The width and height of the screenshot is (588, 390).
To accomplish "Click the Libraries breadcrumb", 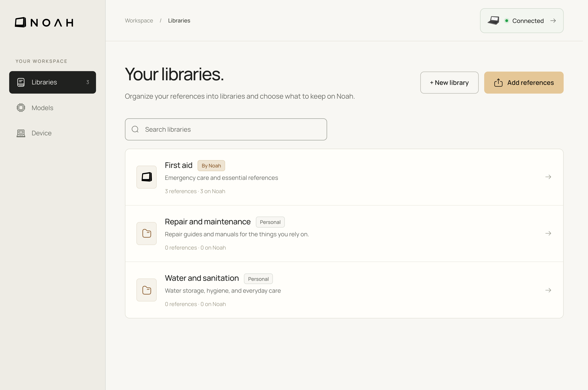I will (x=179, y=21).
